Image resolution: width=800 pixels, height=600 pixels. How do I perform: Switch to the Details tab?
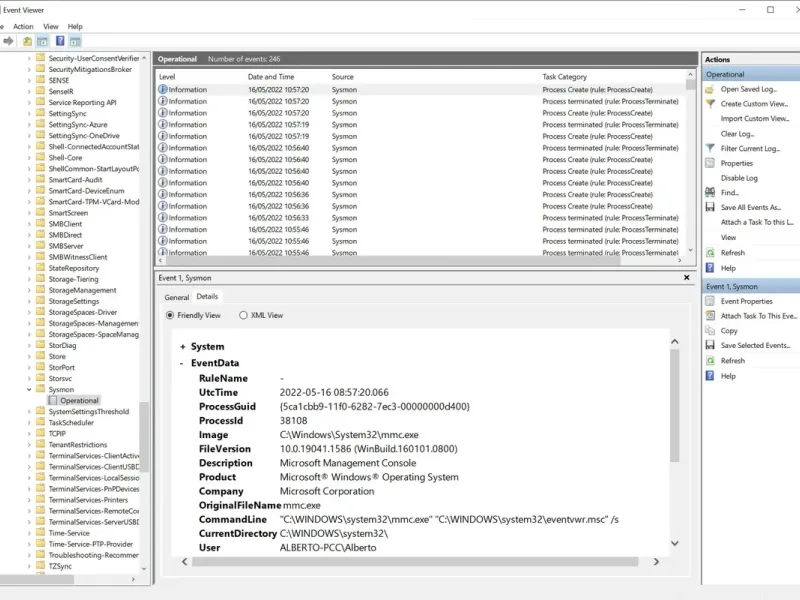207,296
